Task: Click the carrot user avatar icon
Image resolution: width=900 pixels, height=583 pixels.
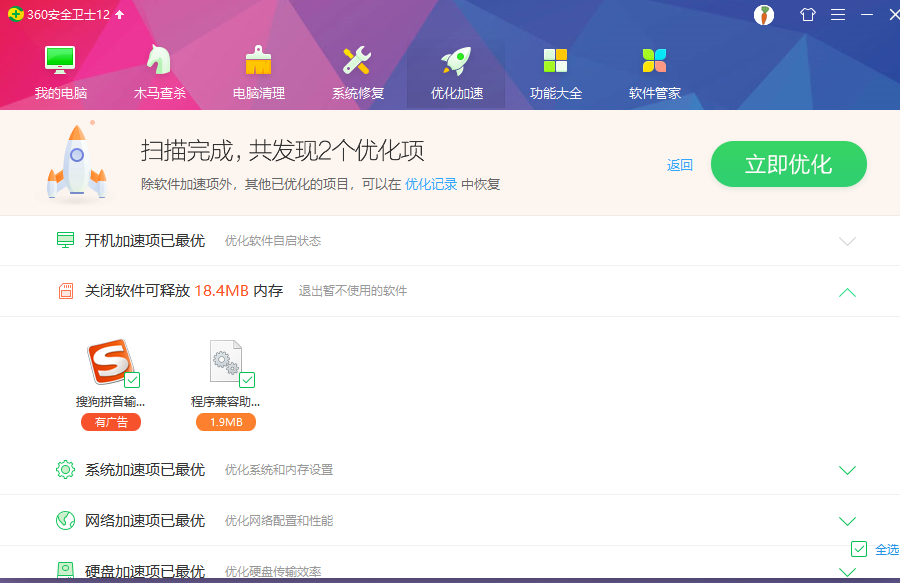Action: point(764,14)
